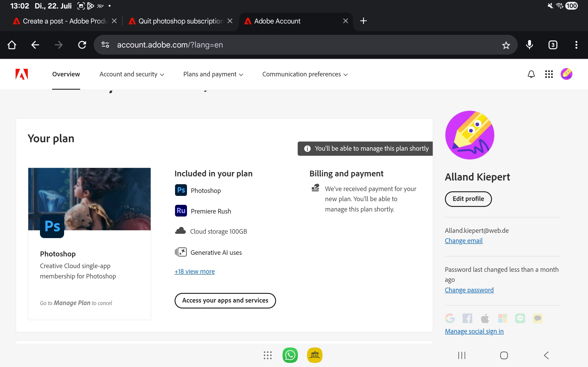Open the +18 view more link
Viewport: 588px width, 367px height.
point(194,271)
